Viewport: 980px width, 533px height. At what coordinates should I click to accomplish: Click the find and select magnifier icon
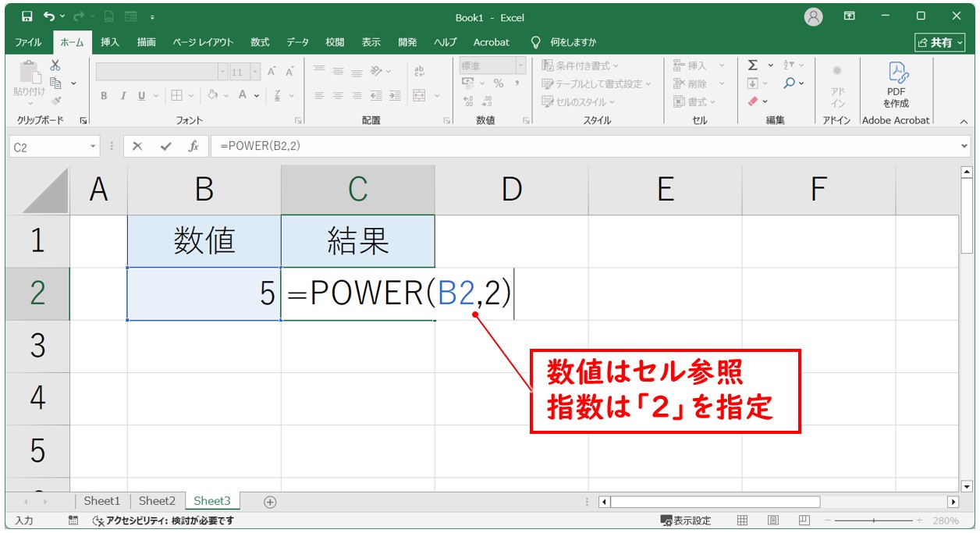[790, 83]
